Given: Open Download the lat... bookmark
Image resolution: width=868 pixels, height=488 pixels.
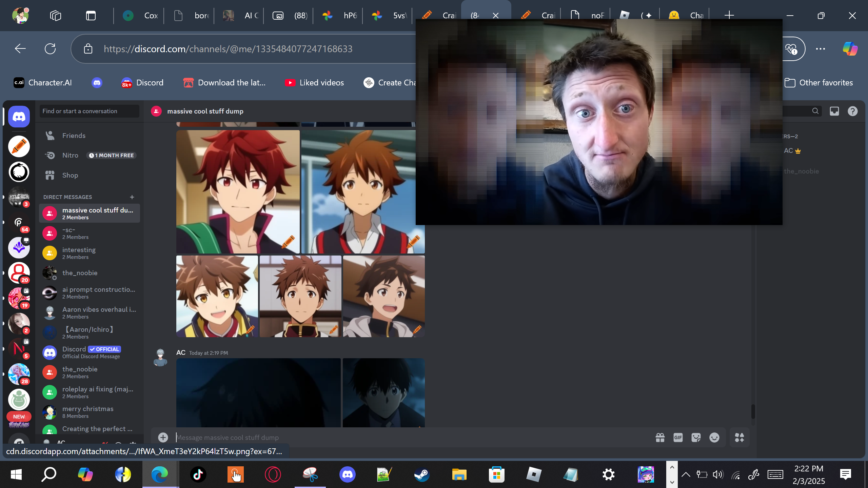Looking at the screenshot, I should (x=224, y=83).
